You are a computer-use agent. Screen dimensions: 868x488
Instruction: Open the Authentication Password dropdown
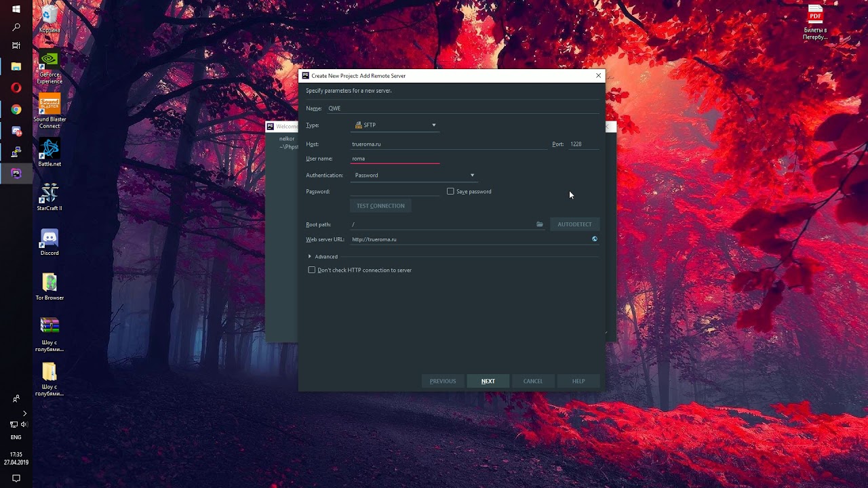pos(414,176)
